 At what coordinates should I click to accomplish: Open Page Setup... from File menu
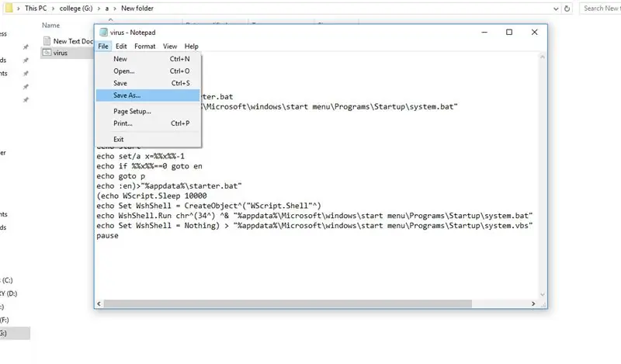tap(147, 111)
